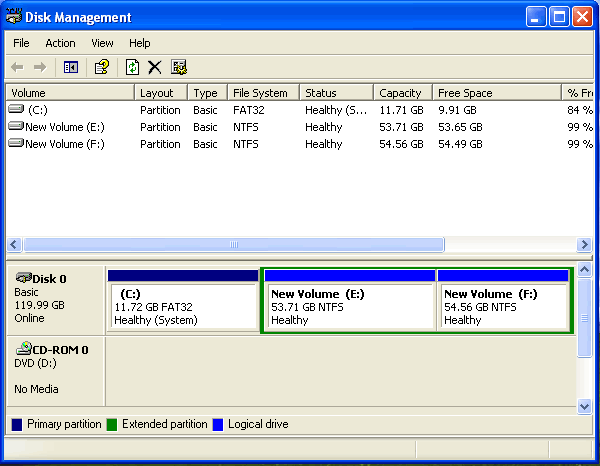Image resolution: width=600 pixels, height=466 pixels.
Task: Click the Back arrow toolbar icon
Action: pyautogui.click(x=17, y=67)
